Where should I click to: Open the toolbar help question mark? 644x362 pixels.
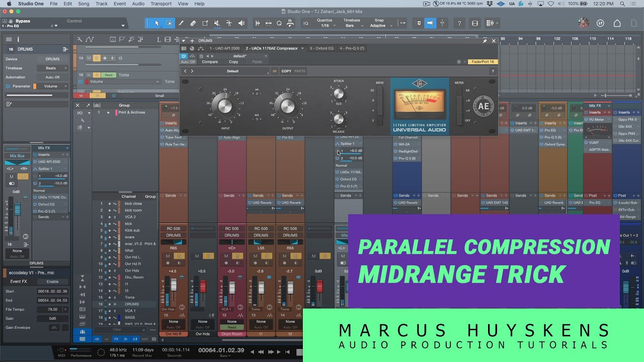[459, 23]
